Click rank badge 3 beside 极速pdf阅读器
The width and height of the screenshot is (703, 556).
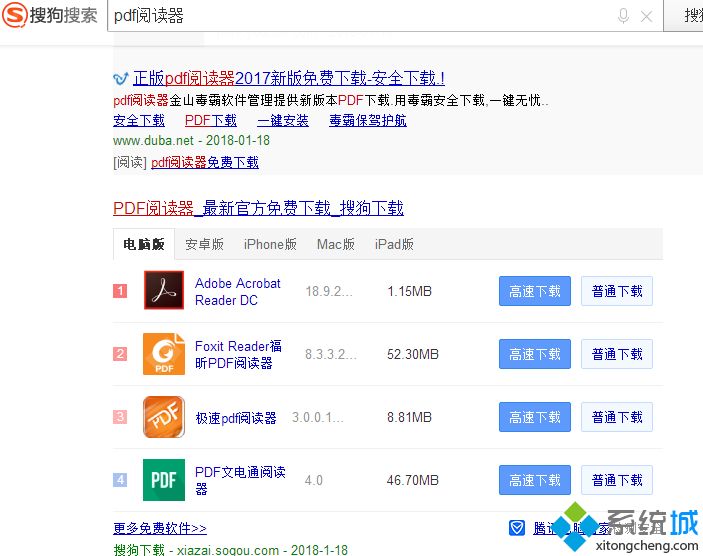pos(120,417)
